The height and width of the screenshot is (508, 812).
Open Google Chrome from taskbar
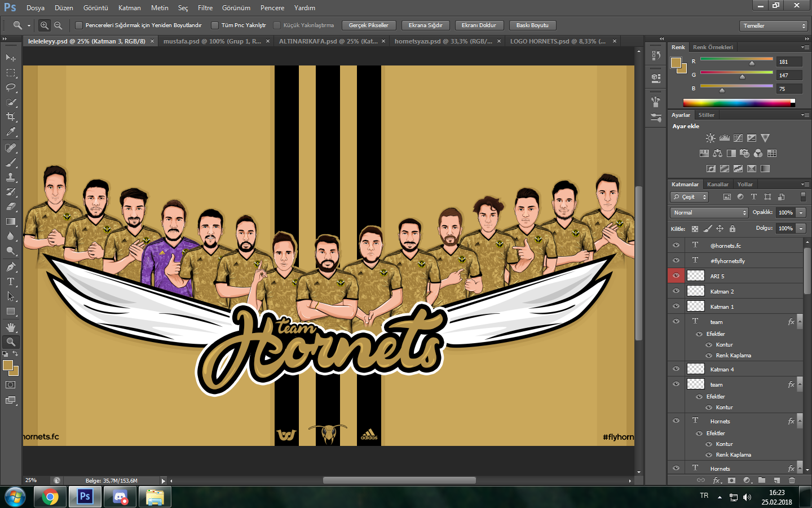tap(50, 497)
